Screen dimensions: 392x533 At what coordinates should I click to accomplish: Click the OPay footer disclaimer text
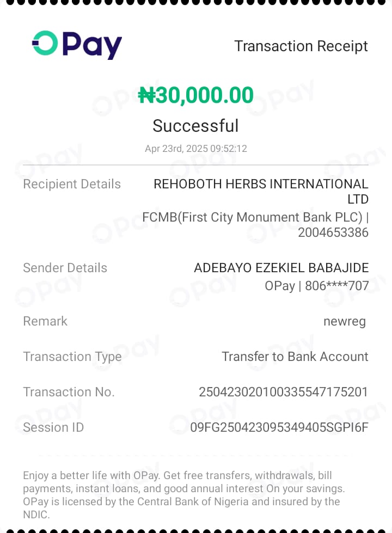coord(183,494)
